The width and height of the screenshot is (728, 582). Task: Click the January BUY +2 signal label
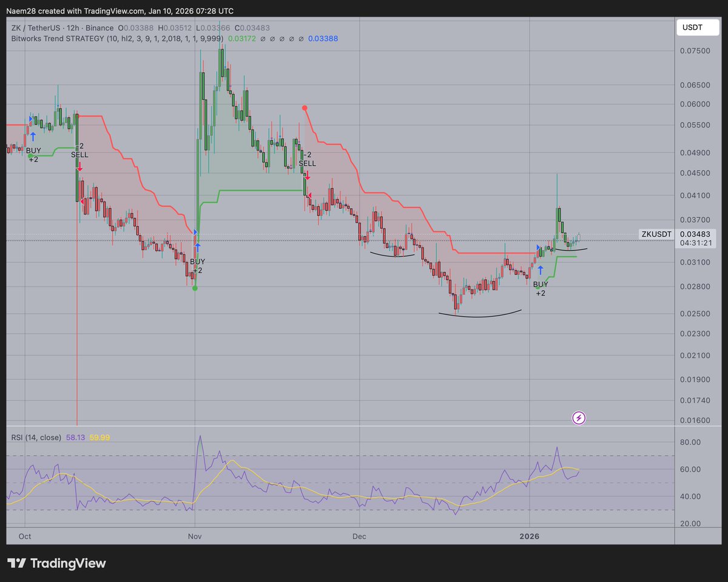(x=540, y=288)
